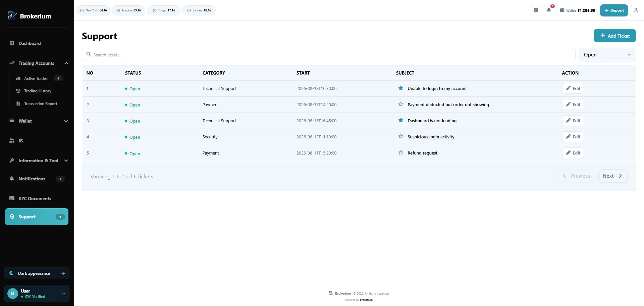The height and width of the screenshot is (306, 644).
Task: Edit the Unable to login ticket
Action: 573,88
